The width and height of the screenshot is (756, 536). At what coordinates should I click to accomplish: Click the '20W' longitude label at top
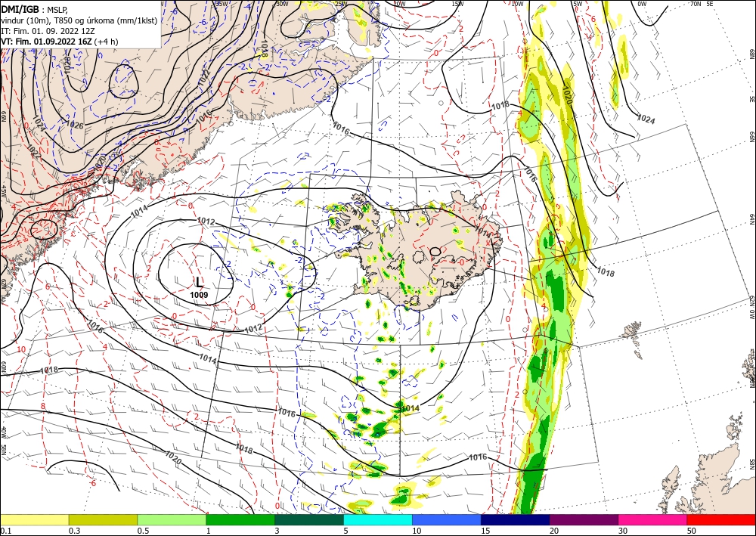(x=398, y=4)
